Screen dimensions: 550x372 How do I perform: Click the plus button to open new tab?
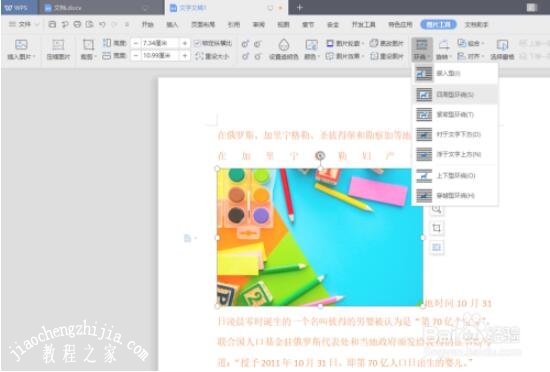pos(299,8)
